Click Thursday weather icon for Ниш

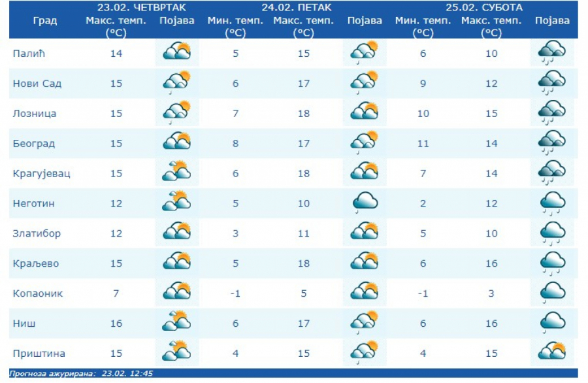[x=176, y=324]
